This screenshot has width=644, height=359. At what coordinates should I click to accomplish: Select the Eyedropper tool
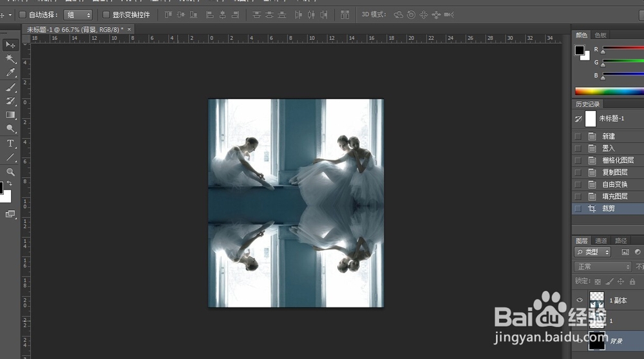pos(10,73)
